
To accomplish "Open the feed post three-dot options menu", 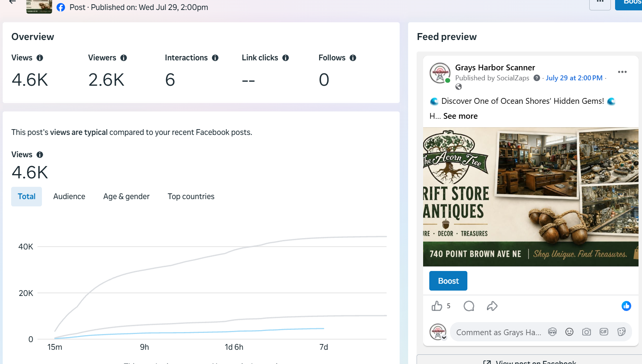I will pos(622,72).
